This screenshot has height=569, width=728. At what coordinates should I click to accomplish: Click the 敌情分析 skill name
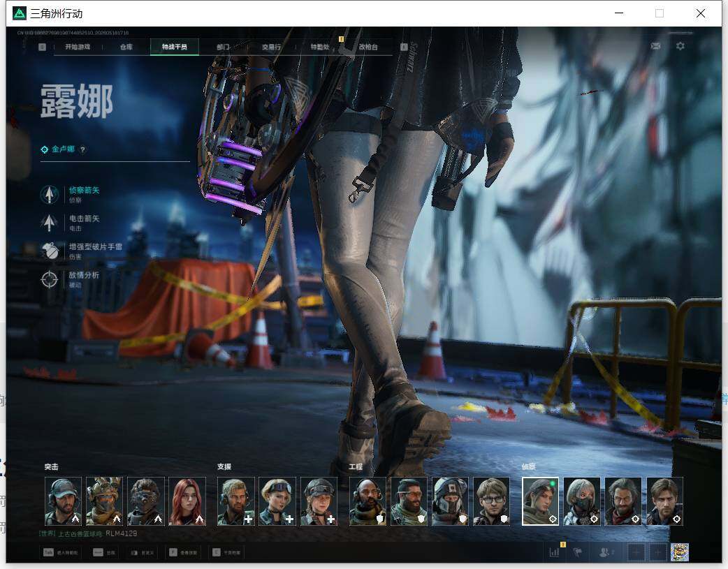[x=84, y=275]
